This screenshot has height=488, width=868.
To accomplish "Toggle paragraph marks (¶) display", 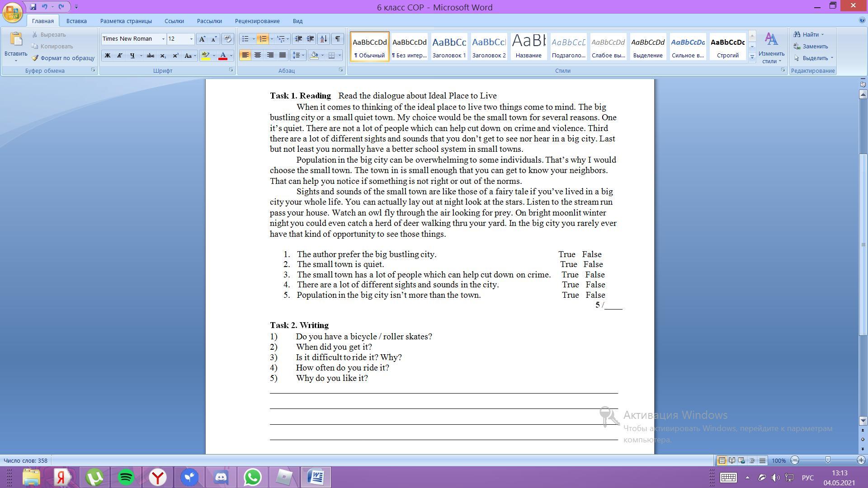I will (337, 39).
